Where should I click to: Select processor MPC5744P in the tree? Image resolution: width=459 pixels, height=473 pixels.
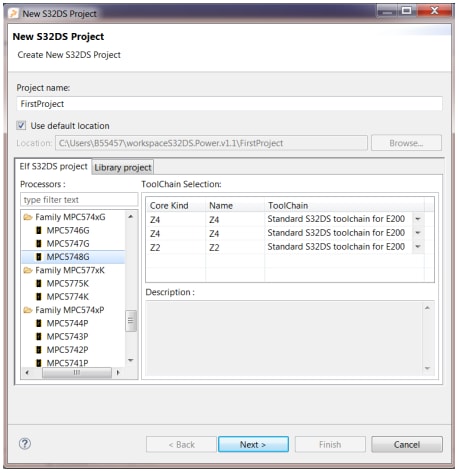tap(67, 323)
